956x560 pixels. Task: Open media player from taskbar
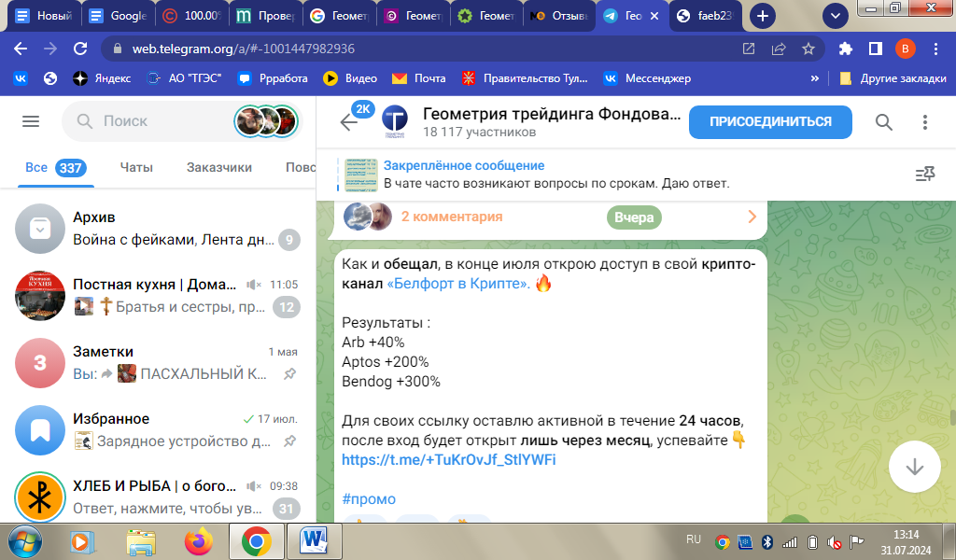click(82, 541)
